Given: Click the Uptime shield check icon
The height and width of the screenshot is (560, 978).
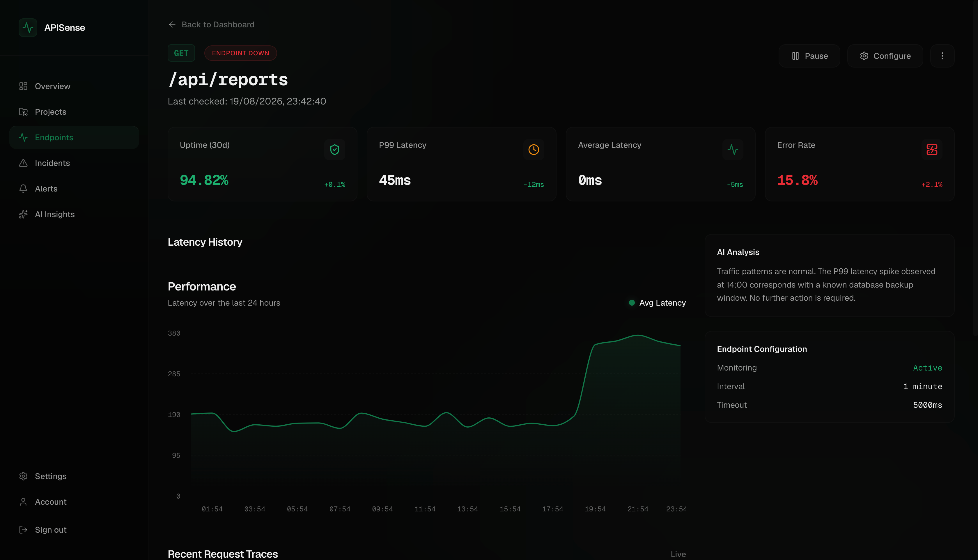Looking at the screenshot, I should tap(335, 150).
